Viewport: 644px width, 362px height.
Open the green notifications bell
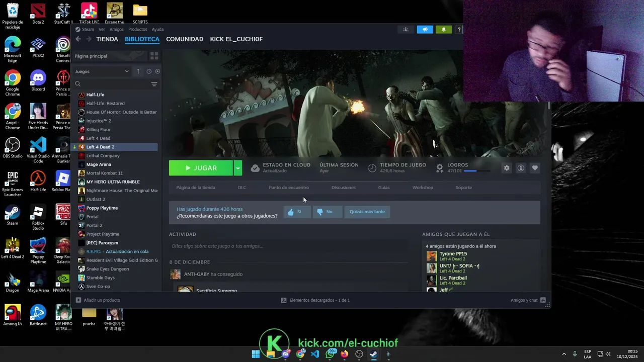point(443,30)
